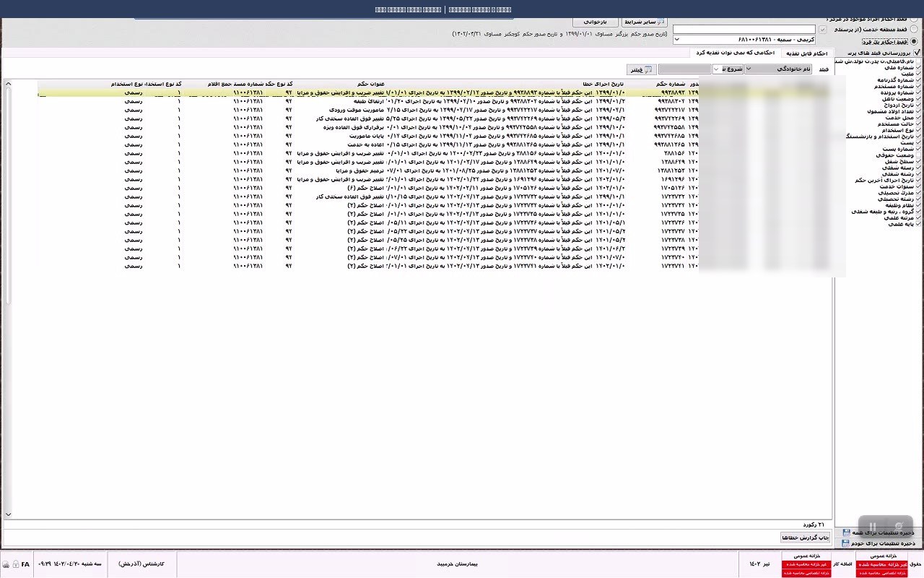Select row titled اصلاح حکم (۶)
924x578 pixels.
(433, 188)
